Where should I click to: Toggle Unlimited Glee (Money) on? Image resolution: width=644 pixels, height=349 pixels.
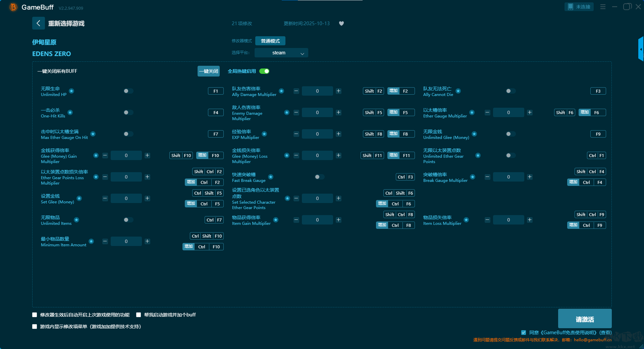511,134
